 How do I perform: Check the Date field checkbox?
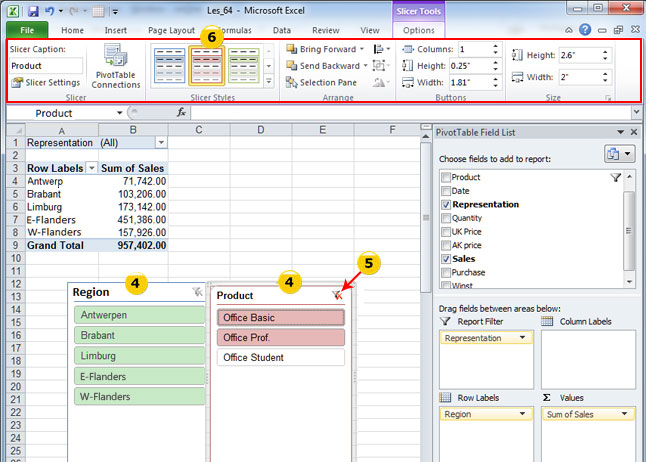tap(446, 191)
